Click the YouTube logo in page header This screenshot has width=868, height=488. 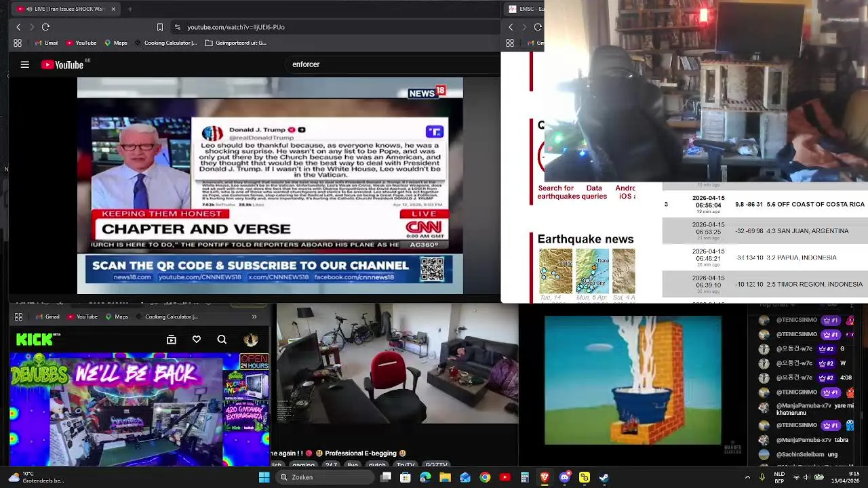[x=63, y=65]
